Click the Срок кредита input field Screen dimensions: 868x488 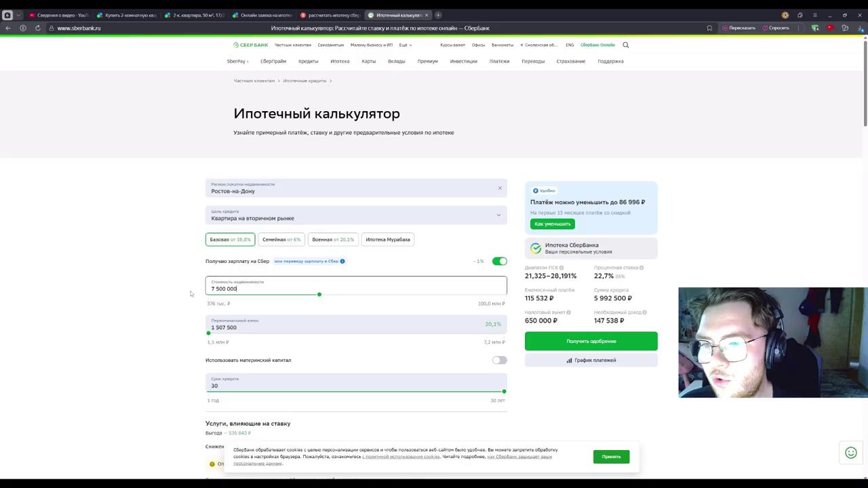tap(356, 382)
